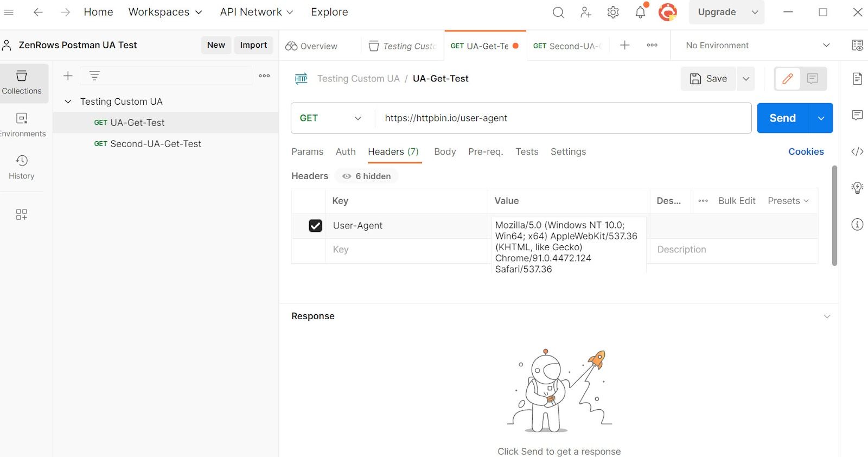
Task: Switch to Testing Custom UA tab
Action: (x=403, y=46)
